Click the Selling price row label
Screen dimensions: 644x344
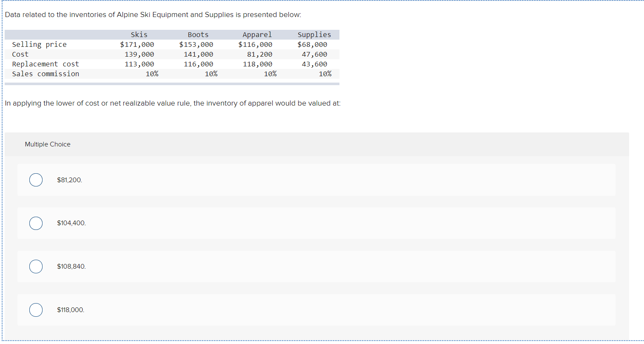[x=39, y=44]
